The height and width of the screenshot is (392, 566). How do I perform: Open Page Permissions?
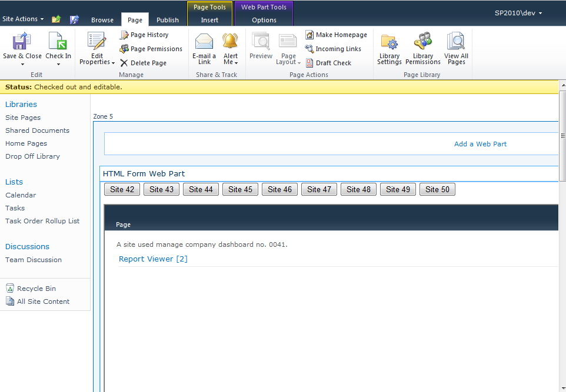(151, 49)
